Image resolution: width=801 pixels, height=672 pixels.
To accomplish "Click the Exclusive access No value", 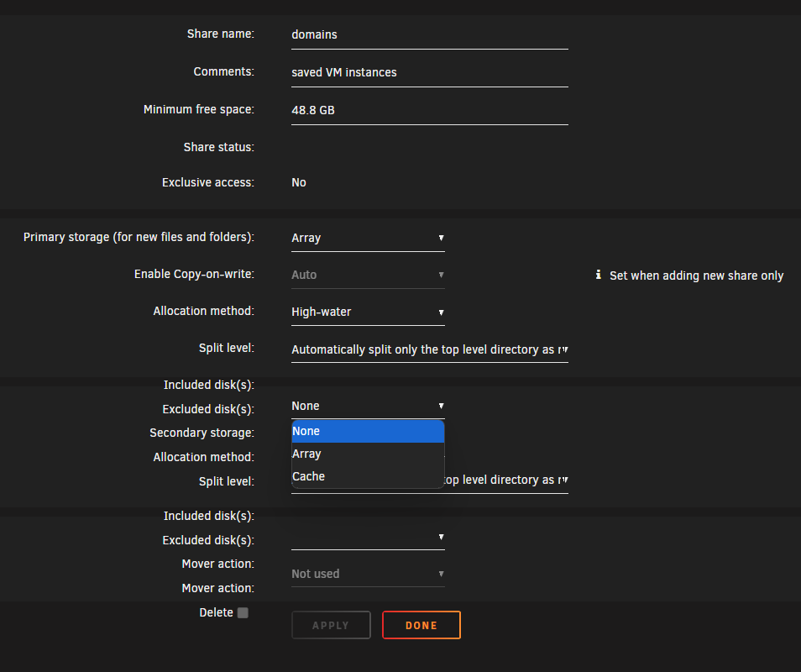I will pos(299,183).
